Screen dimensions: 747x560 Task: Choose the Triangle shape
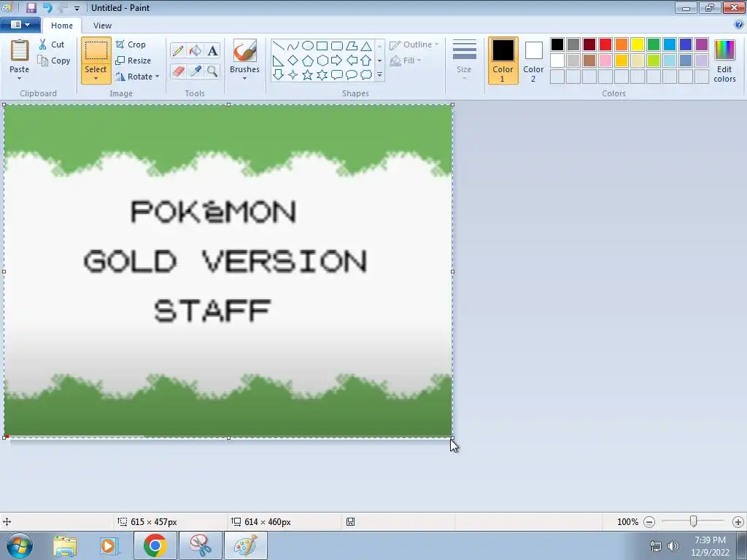pyautogui.click(x=366, y=46)
